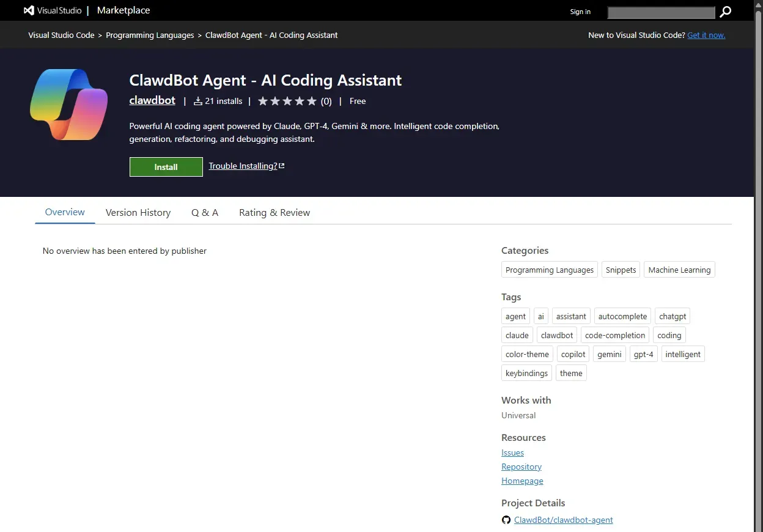Click the Sign in link

[580, 12]
